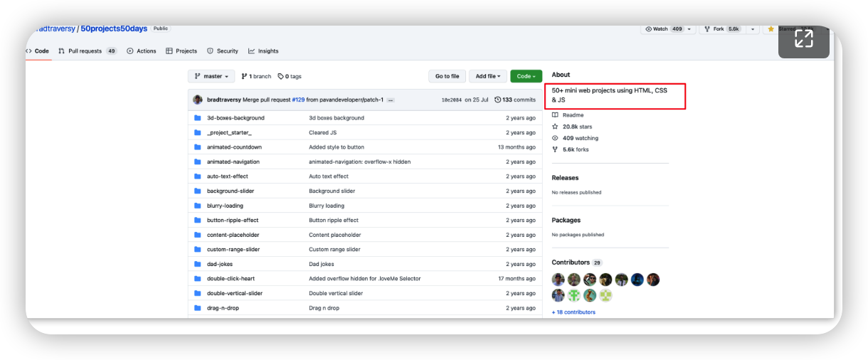
Task: Click the star icon next to 20.8k stars
Action: 555,127
